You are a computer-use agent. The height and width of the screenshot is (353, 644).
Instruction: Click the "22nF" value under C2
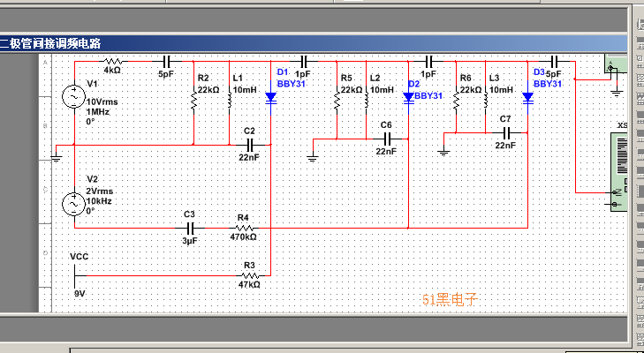coord(249,157)
